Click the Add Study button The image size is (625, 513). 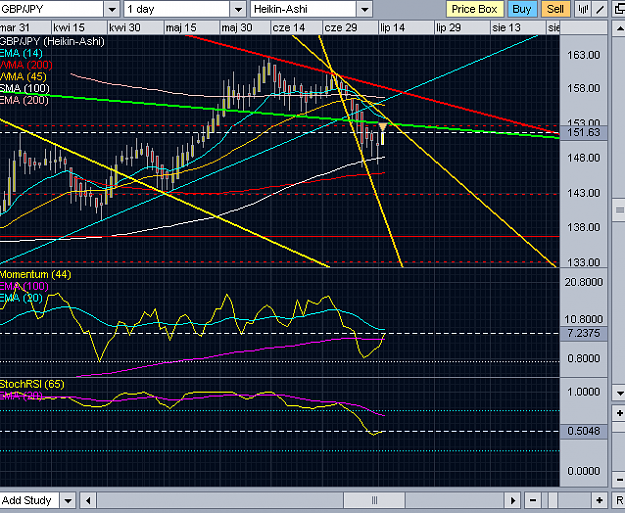(29, 500)
